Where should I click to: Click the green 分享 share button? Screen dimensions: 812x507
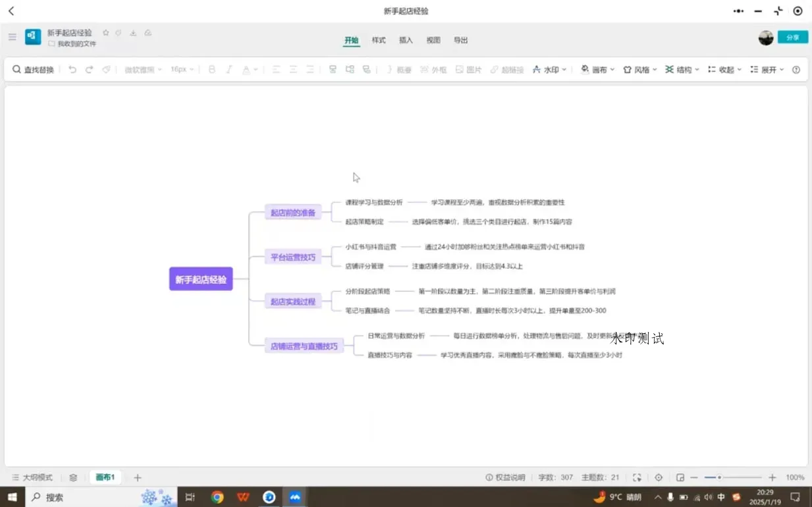(792, 37)
